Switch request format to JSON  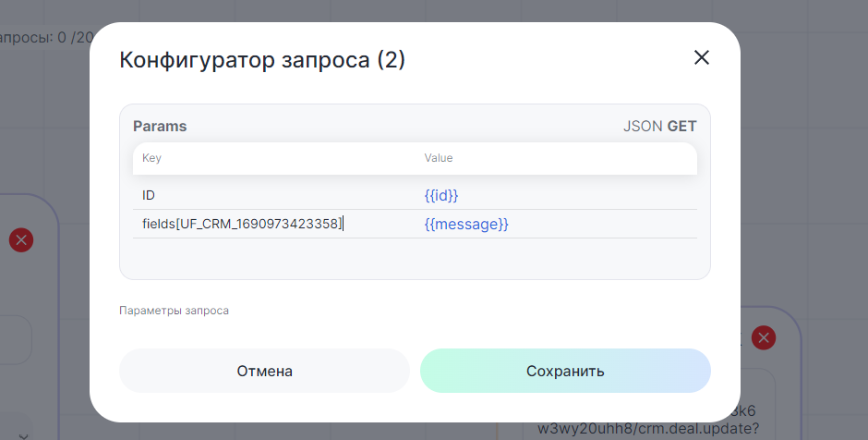pos(643,127)
